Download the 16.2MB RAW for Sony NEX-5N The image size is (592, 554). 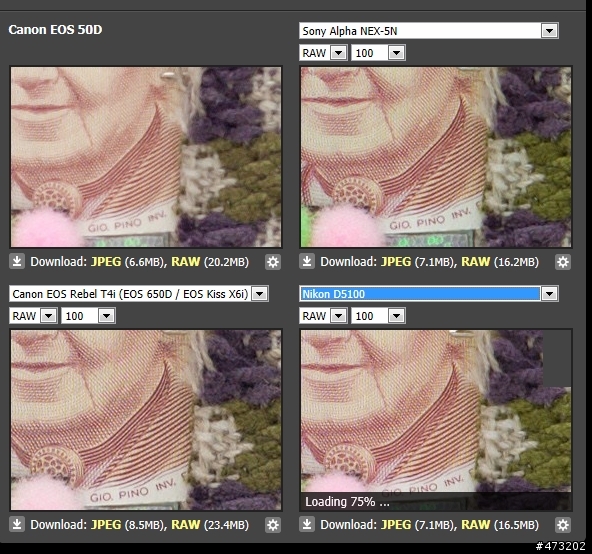click(x=475, y=262)
